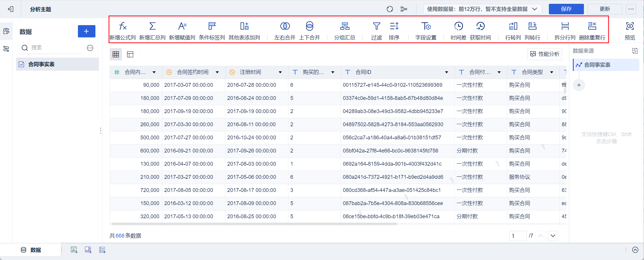Open the 拆分行列 split tool
Screen dimensions: 644x260
tap(565, 31)
